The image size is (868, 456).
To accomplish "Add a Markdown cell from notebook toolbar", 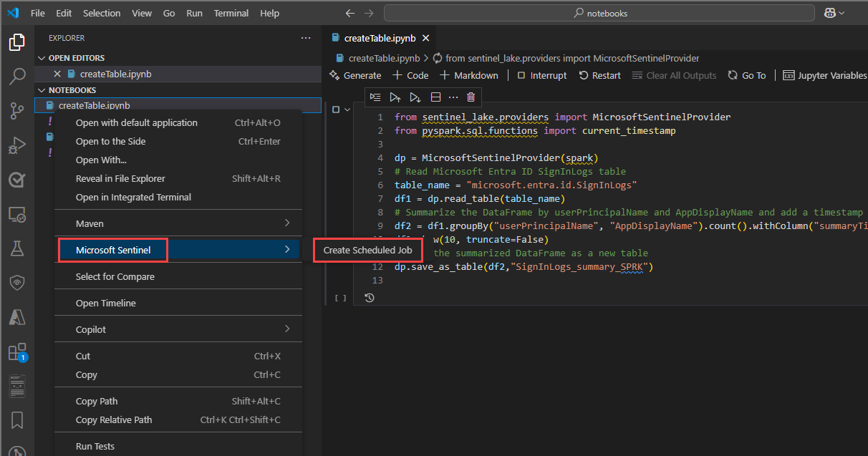I will coord(468,75).
